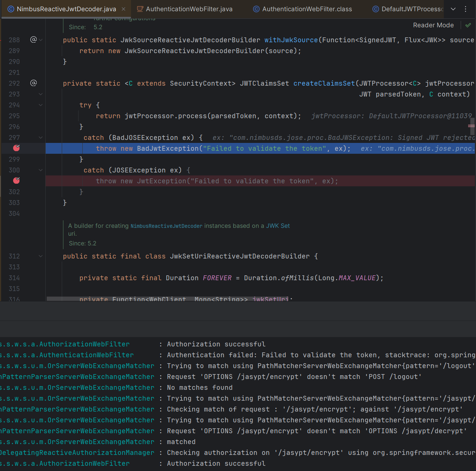Click the file icon on AuthenticationWebFilter.java tab

[141, 9]
